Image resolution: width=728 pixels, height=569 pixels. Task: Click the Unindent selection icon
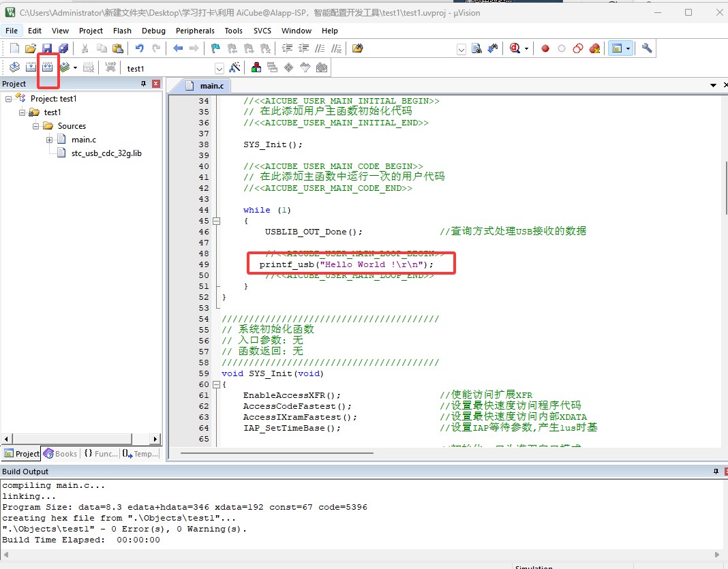(x=303, y=48)
